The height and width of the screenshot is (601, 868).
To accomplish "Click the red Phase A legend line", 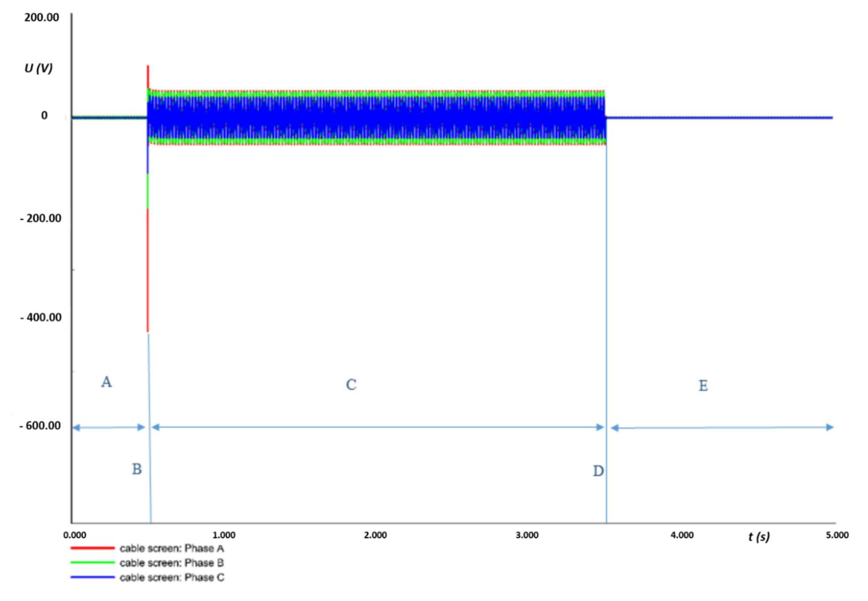I will click(92, 548).
